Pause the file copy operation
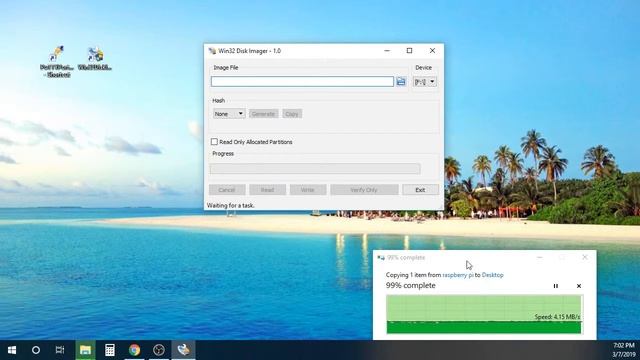This screenshot has height=360, width=640. click(x=556, y=286)
